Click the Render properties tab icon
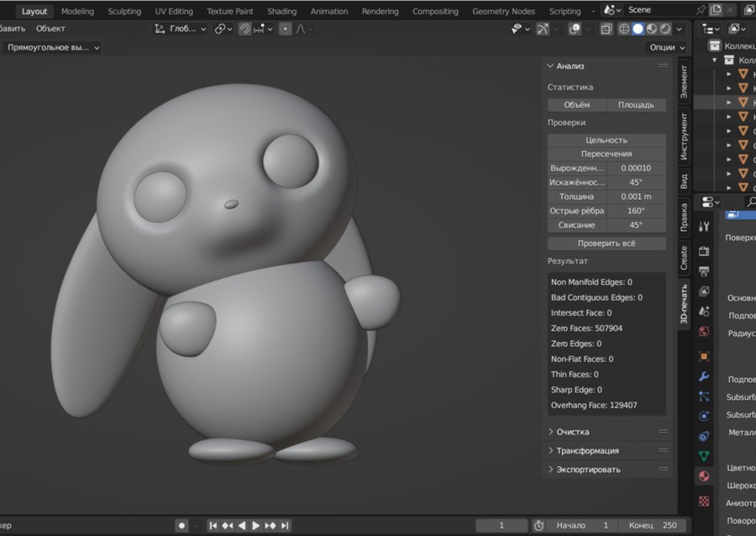Screen dimensions: 756x536 [704, 251]
